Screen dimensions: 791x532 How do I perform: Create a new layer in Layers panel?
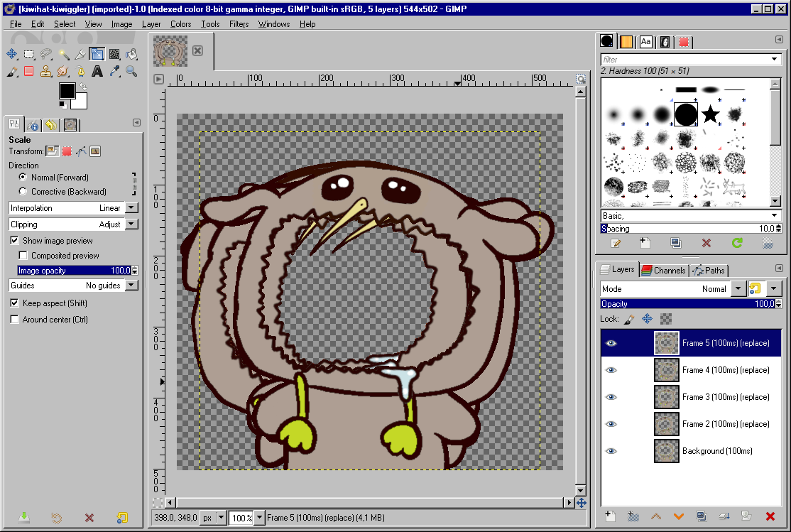(x=611, y=516)
